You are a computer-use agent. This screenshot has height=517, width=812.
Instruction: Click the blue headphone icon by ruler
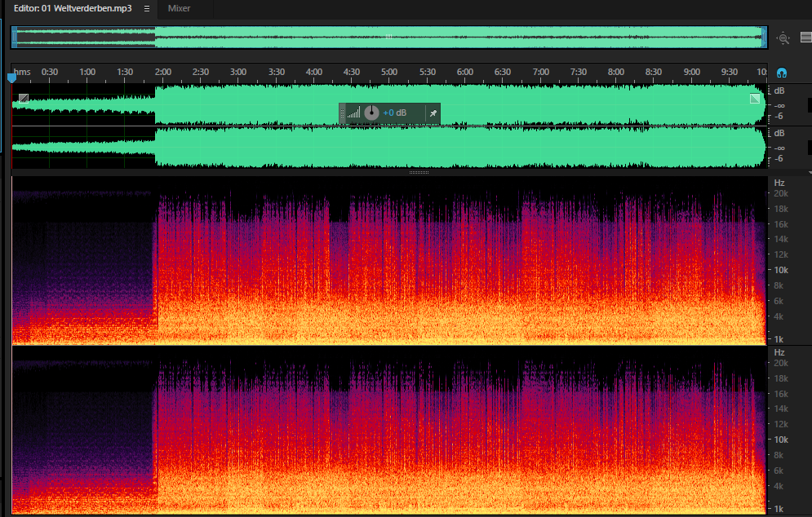click(782, 73)
